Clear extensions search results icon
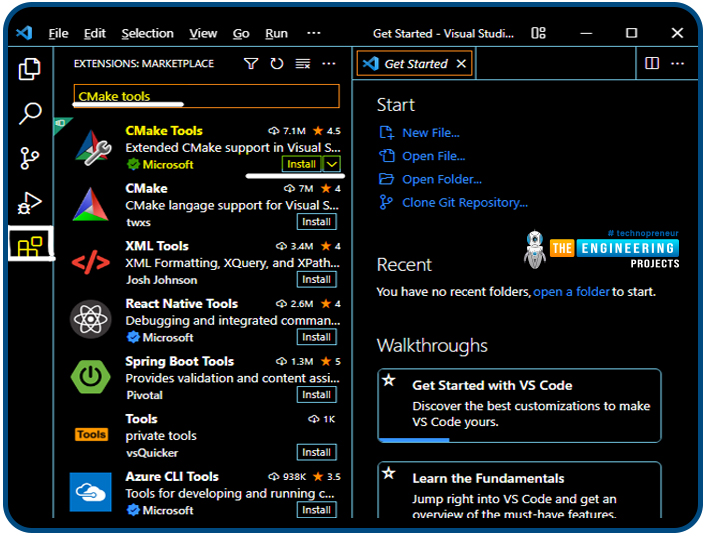 click(x=303, y=64)
